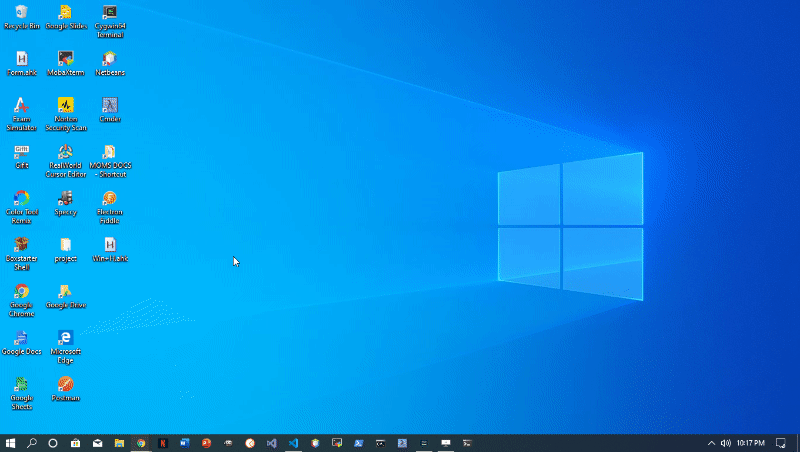Expand hidden system tray icons

point(711,443)
